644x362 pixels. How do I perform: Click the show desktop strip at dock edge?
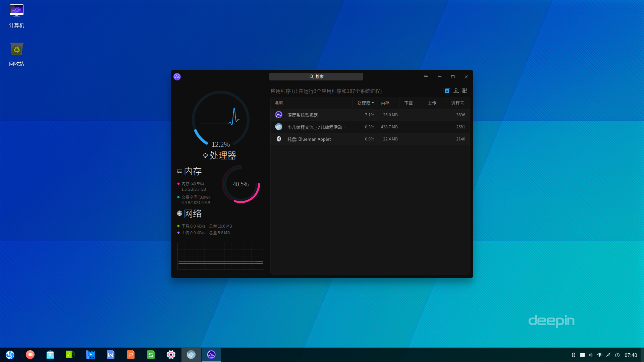click(x=642, y=355)
